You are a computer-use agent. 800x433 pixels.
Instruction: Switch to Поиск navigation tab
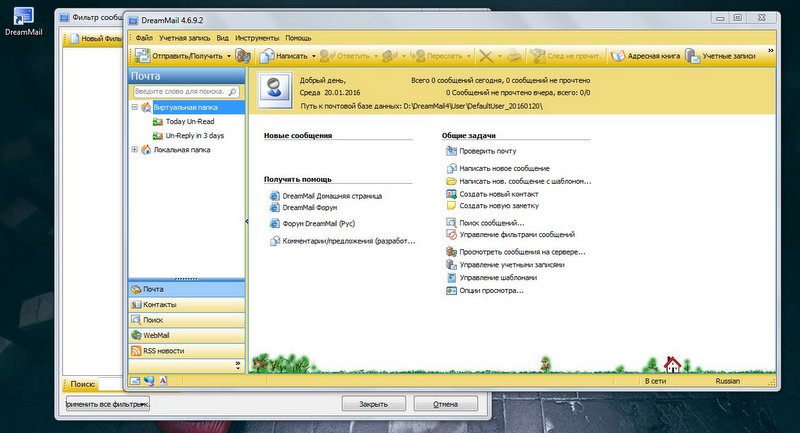(187, 320)
